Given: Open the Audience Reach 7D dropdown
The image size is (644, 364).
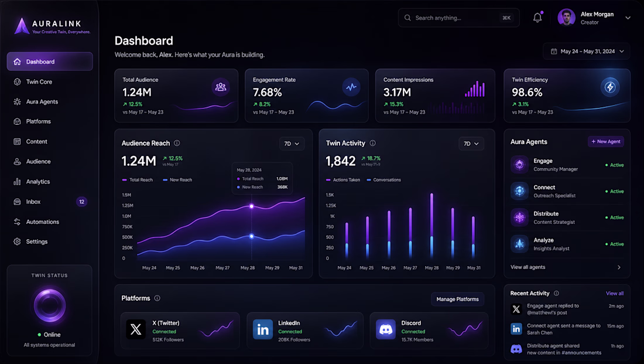Looking at the screenshot, I should pos(292,144).
